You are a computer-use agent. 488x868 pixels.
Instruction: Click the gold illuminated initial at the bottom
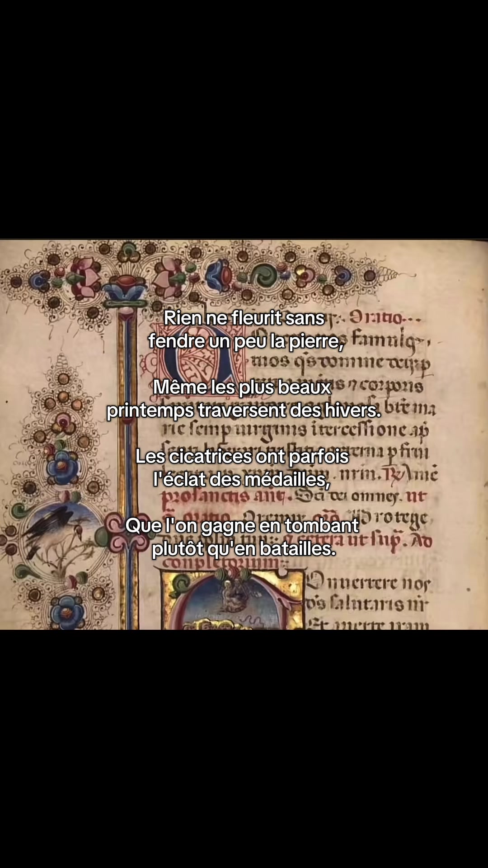233,599
